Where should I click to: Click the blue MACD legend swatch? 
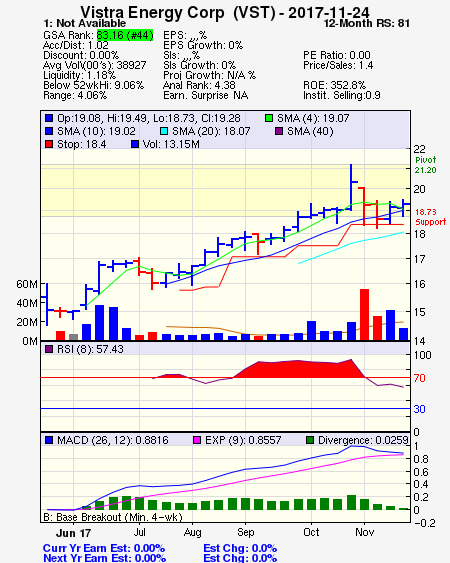(49, 440)
